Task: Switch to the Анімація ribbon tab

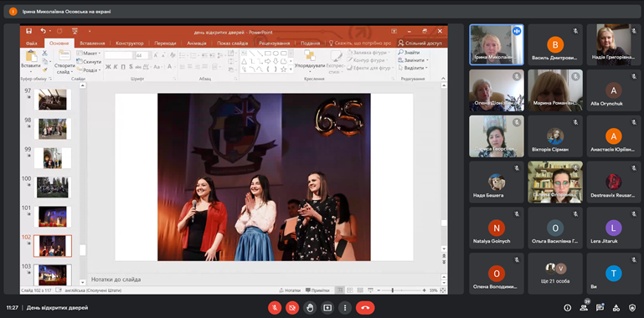Action: [x=198, y=43]
